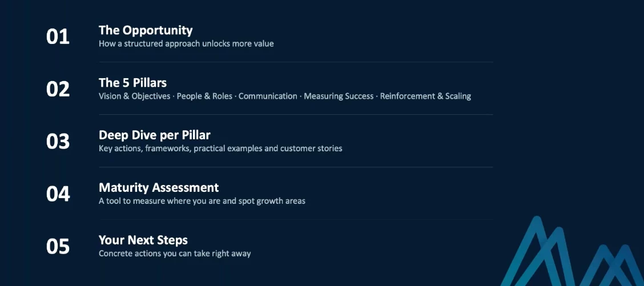Click the number 03 agenda marker
644x286 pixels.
(58, 142)
